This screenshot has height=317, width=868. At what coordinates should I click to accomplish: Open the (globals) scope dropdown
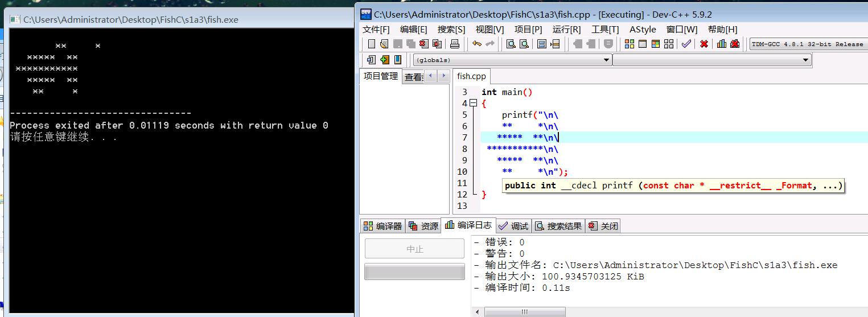click(512, 60)
